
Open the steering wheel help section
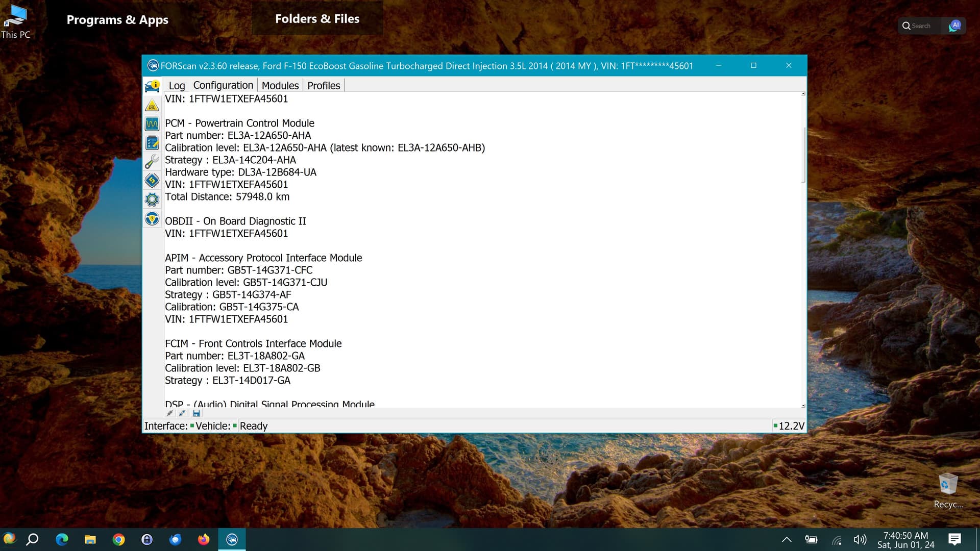pos(152,219)
